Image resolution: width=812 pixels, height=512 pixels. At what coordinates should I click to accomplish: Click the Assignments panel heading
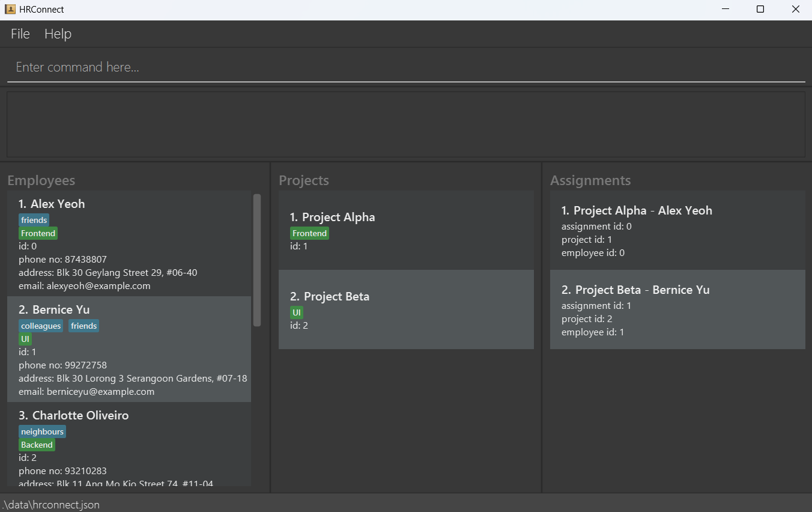590,180
